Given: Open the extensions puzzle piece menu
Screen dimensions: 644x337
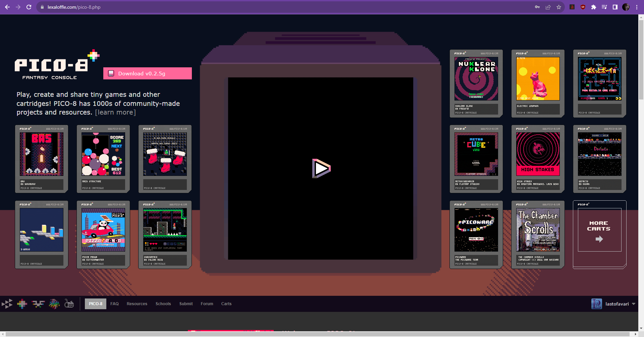Looking at the screenshot, I should [x=594, y=7].
